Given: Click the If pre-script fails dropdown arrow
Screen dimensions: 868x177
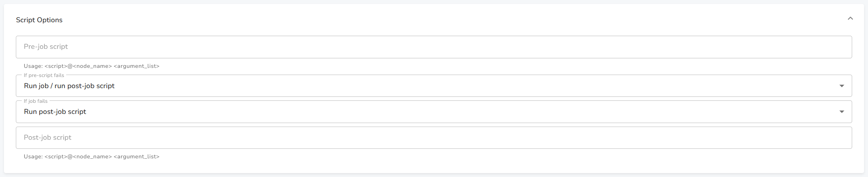Looking at the screenshot, I should click(841, 86).
